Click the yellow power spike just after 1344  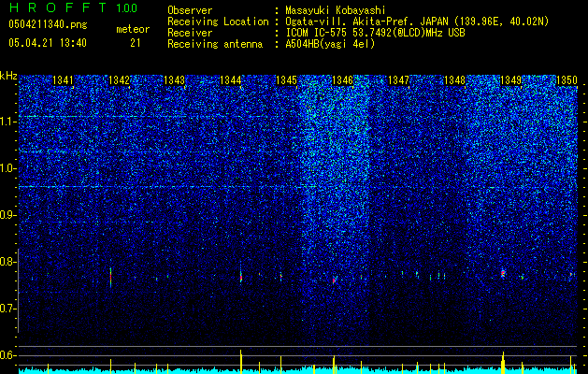point(241,361)
